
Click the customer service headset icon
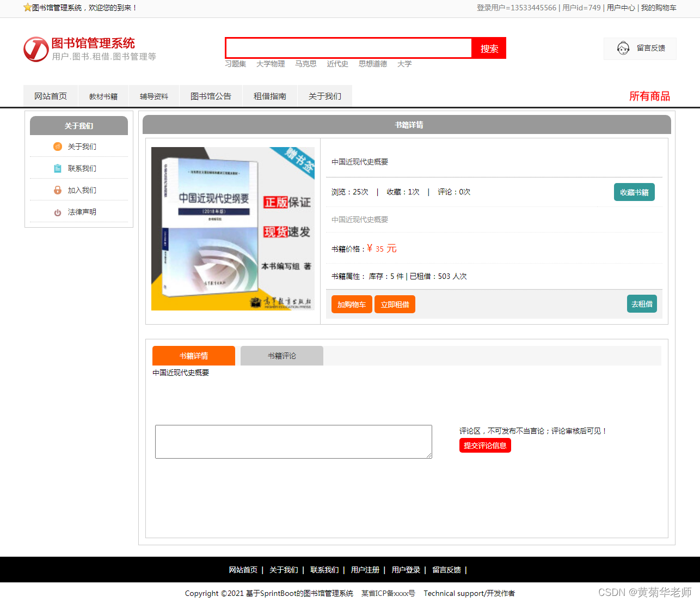pos(623,48)
